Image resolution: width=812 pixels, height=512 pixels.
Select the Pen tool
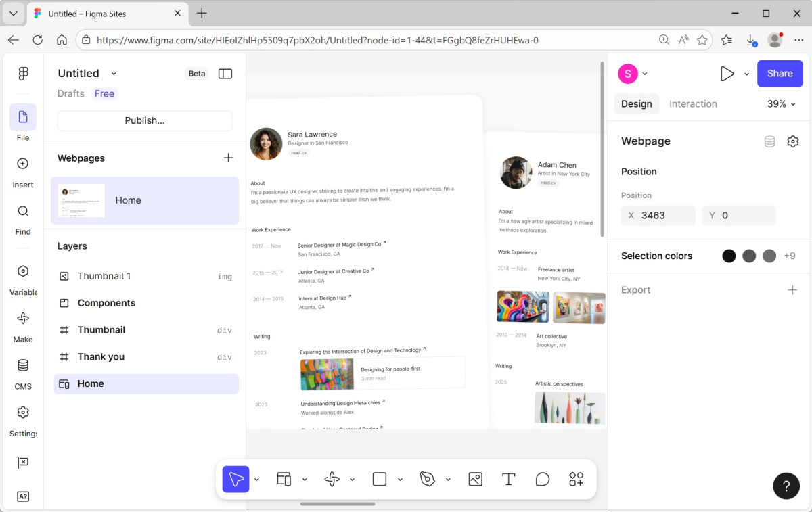coord(427,480)
